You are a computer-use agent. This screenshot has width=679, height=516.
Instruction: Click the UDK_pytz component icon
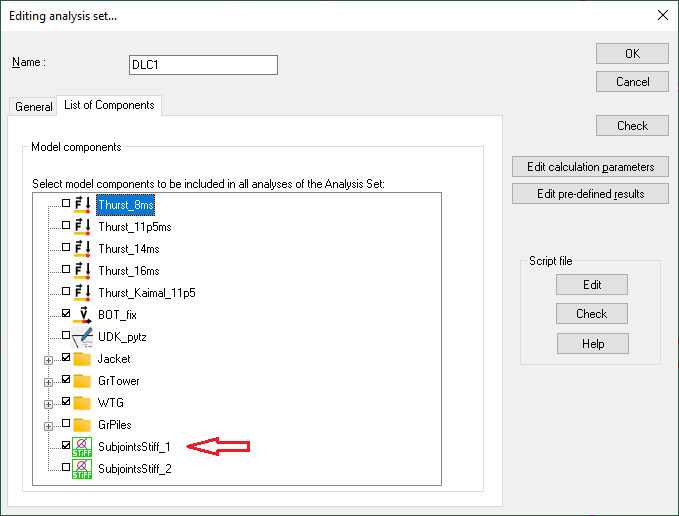tap(83, 337)
